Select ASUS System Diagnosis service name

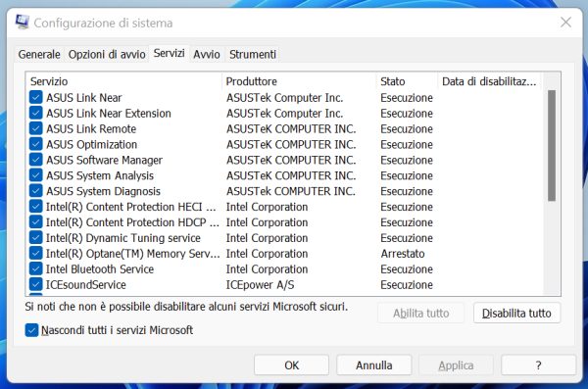click(103, 191)
